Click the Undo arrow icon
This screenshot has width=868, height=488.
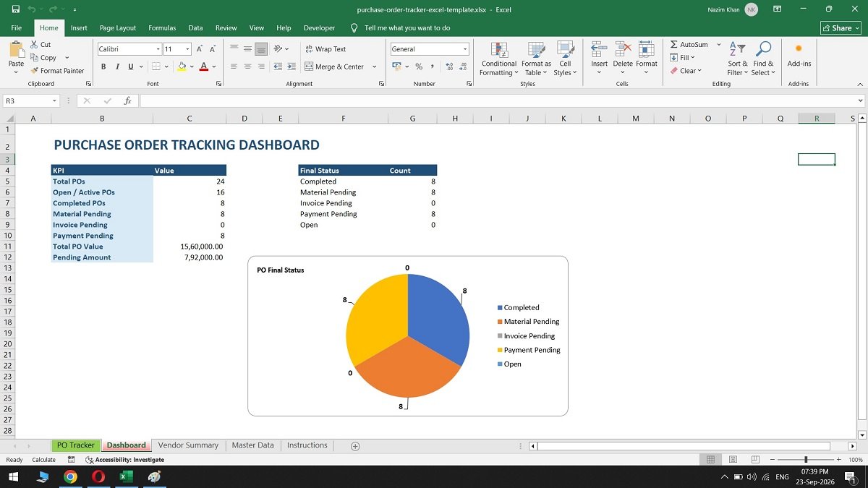[x=32, y=9]
